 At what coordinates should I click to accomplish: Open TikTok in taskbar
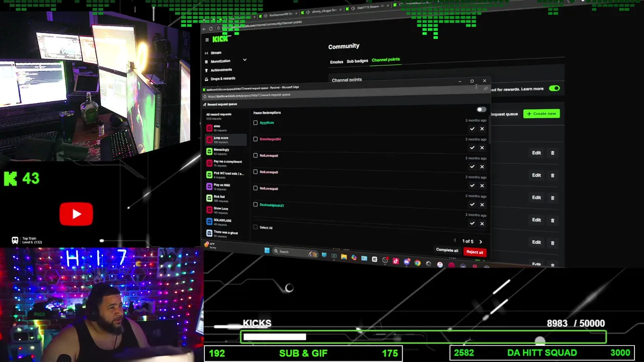point(395,261)
